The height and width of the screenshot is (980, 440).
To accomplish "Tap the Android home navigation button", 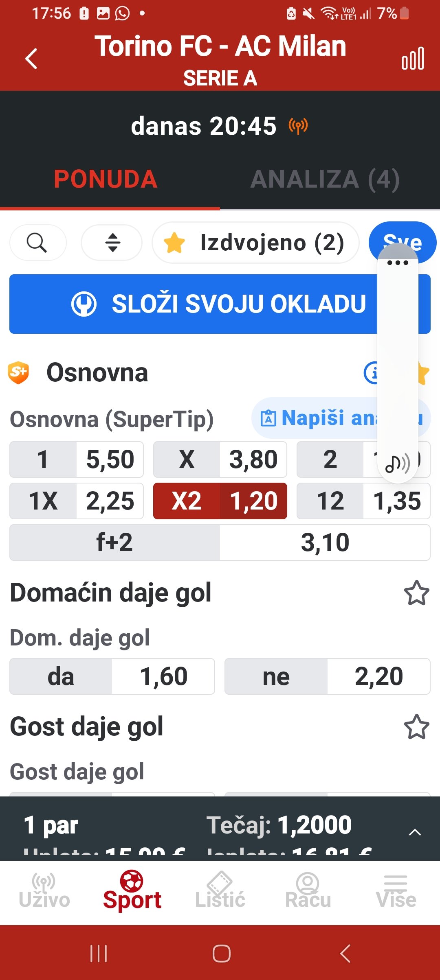I will [221, 953].
